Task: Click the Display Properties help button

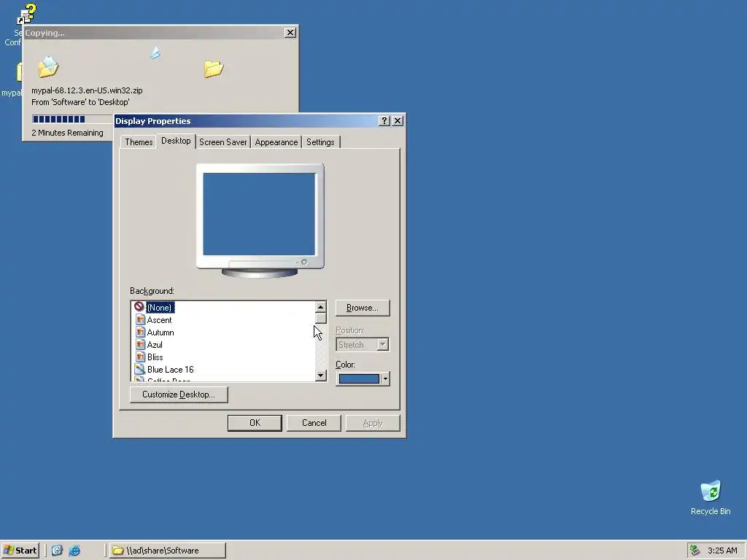Action: coord(384,121)
